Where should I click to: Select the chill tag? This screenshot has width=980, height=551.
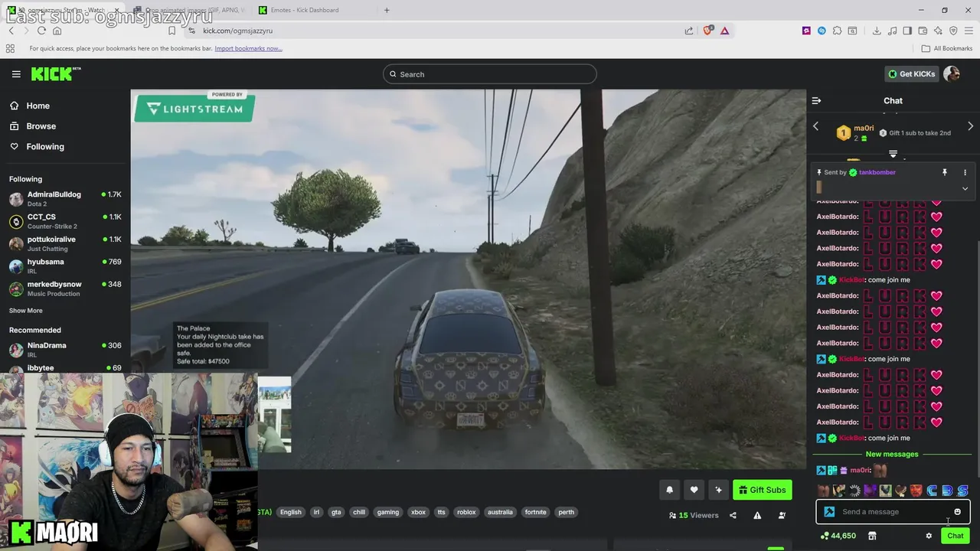point(359,512)
